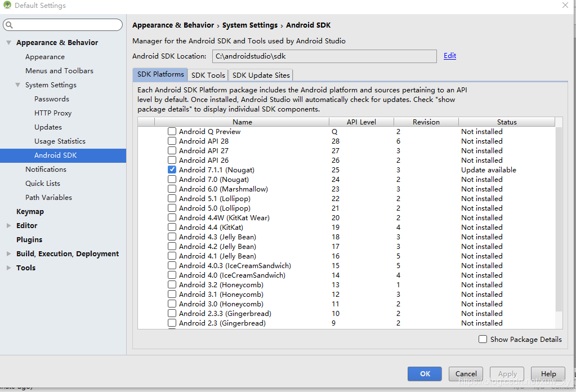Click the search magnifier icon in settings
This screenshot has width=576, height=392.
pyautogui.click(x=9, y=25)
